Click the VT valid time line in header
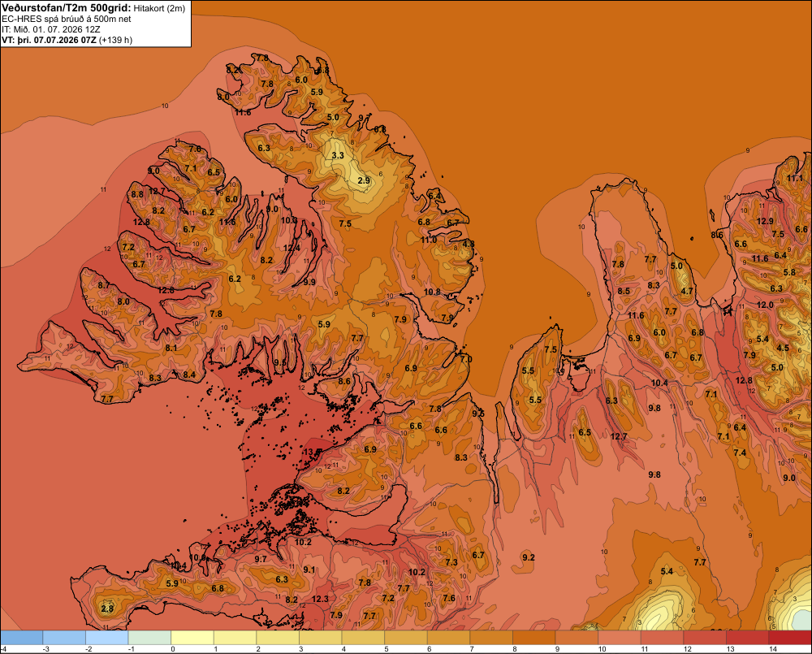 coord(67,40)
